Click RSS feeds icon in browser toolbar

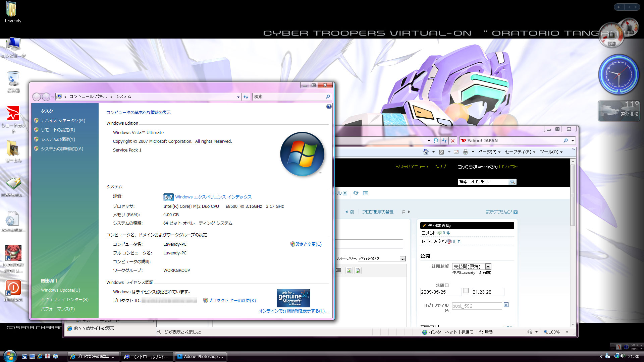tap(441, 152)
